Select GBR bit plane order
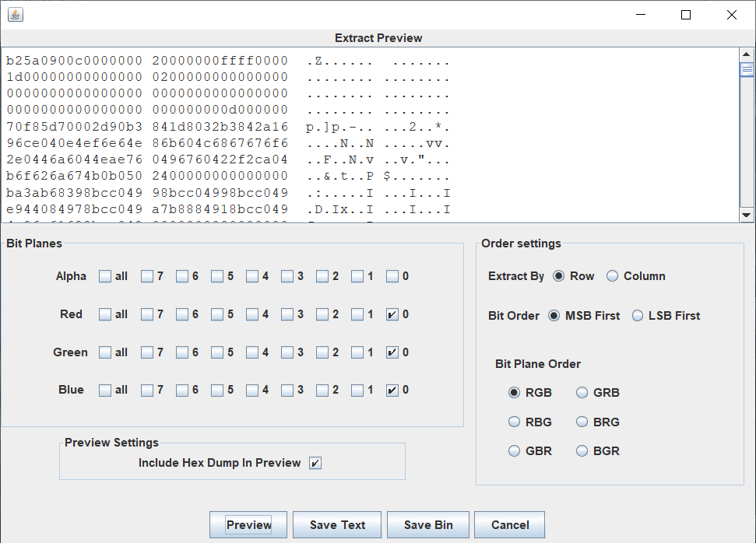The height and width of the screenshot is (543, 756). [514, 451]
